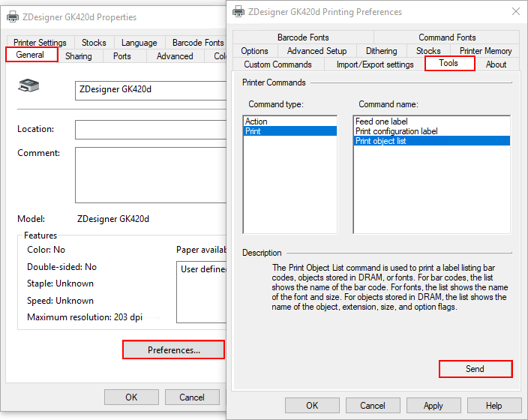Click the Help button
Screen dimensions: 528x420
pos(493,406)
